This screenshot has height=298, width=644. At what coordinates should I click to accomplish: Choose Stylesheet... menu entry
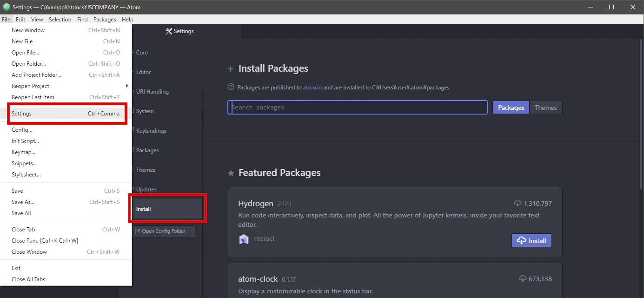pos(66,175)
